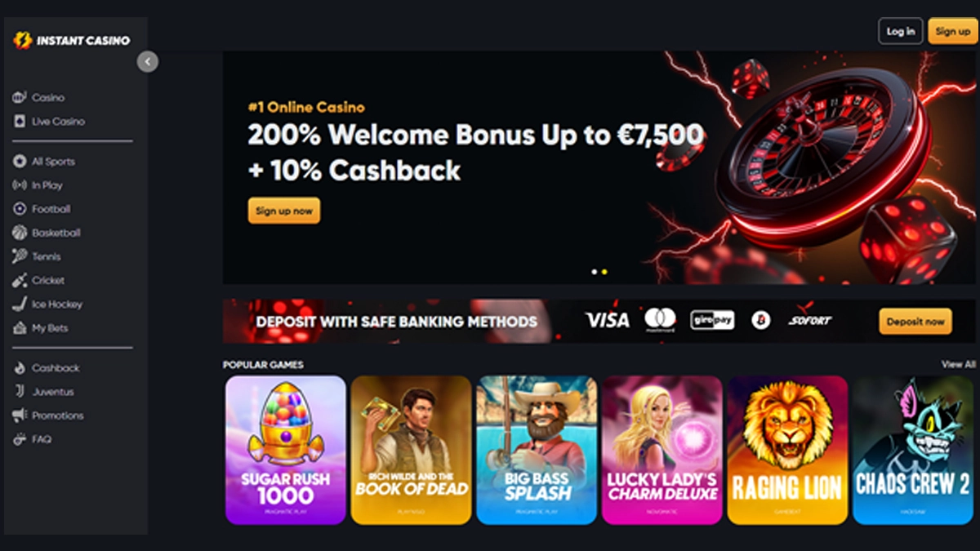
Task: Open the Ice Hockey icon
Action: coord(20,304)
